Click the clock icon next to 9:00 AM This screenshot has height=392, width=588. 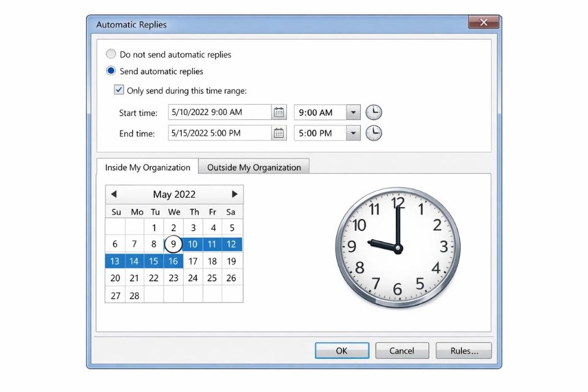pos(374,111)
